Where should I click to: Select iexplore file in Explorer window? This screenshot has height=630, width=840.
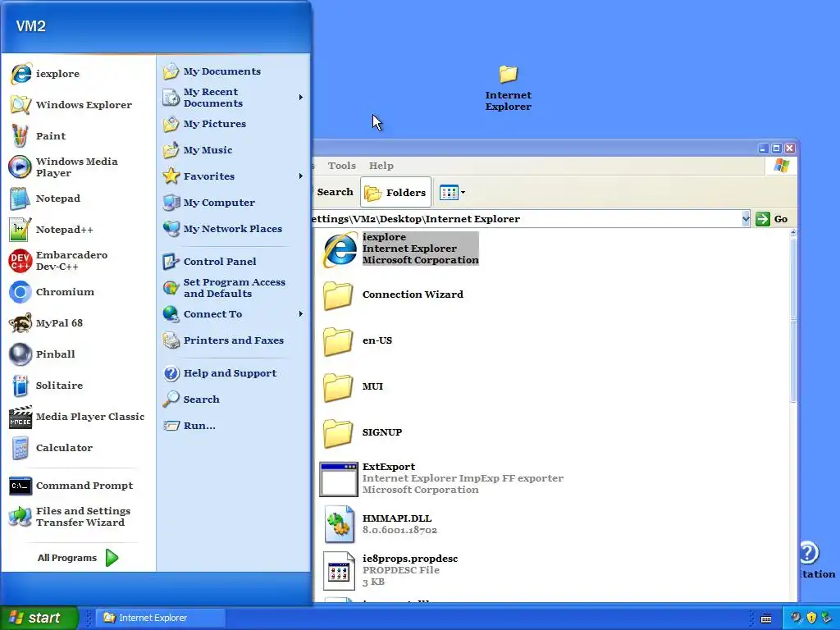(399, 249)
